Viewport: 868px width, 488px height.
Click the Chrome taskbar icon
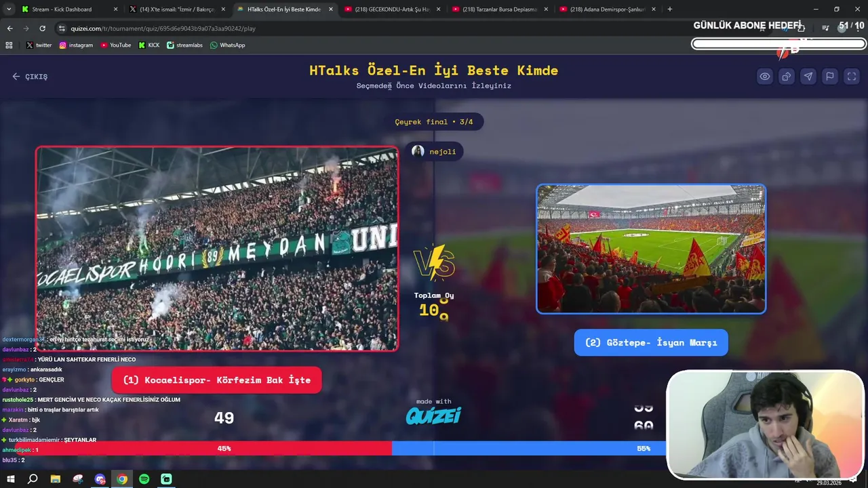tap(122, 479)
